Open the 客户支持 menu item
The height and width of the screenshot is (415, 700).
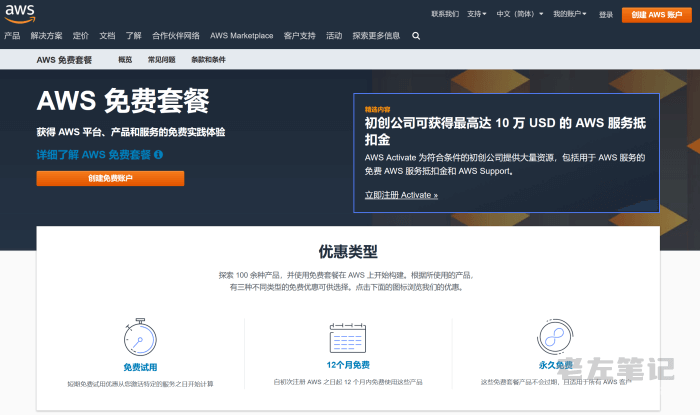300,36
